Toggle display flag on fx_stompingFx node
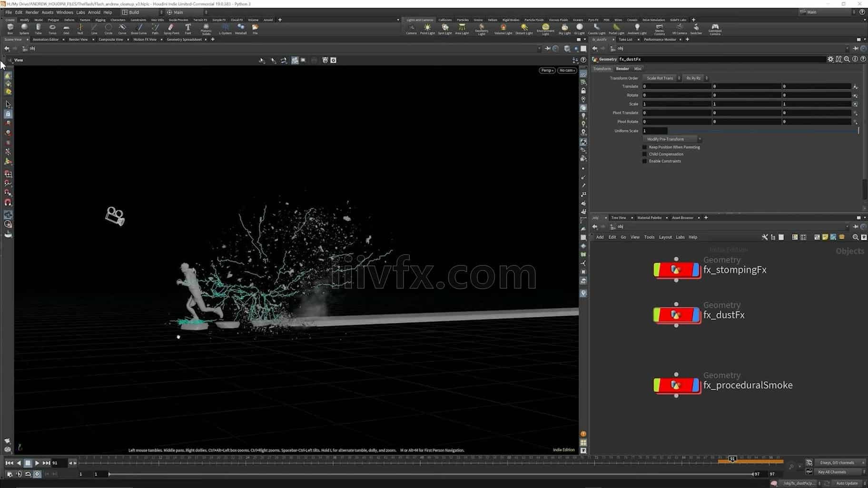 point(695,270)
